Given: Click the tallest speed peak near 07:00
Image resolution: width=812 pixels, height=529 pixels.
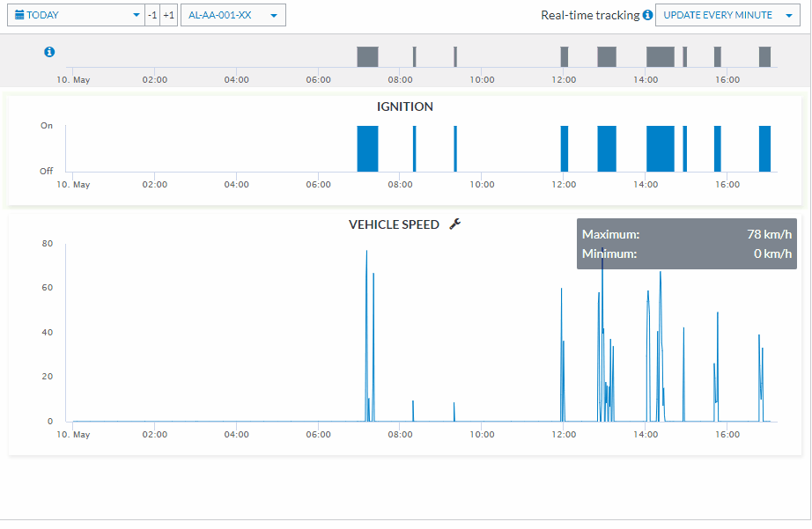Looking at the screenshot, I should coord(366,252).
